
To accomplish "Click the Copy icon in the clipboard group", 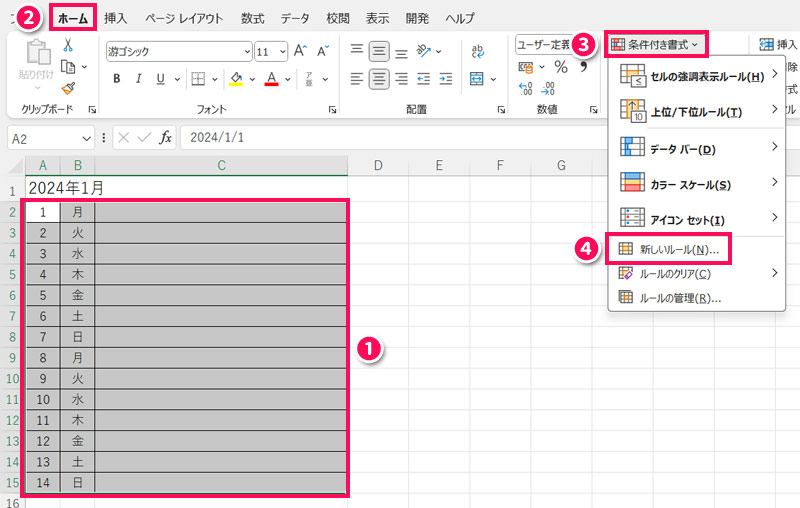I will point(68,67).
